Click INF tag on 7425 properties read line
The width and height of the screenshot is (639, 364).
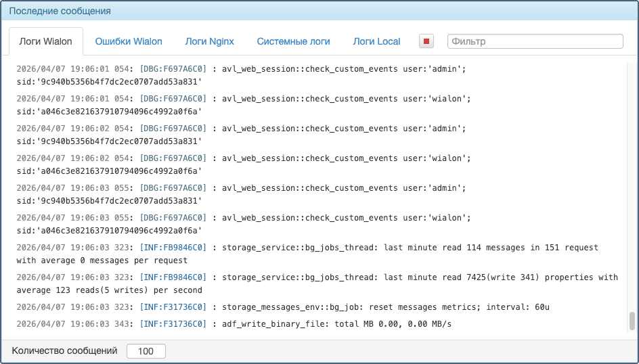click(173, 277)
